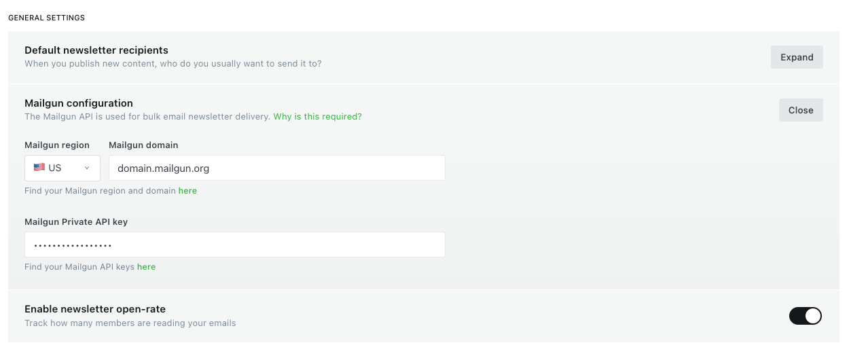Image resolution: width=868 pixels, height=358 pixels.
Task: Expand the Default newsletter recipients section
Action: (x=797, y=57)
